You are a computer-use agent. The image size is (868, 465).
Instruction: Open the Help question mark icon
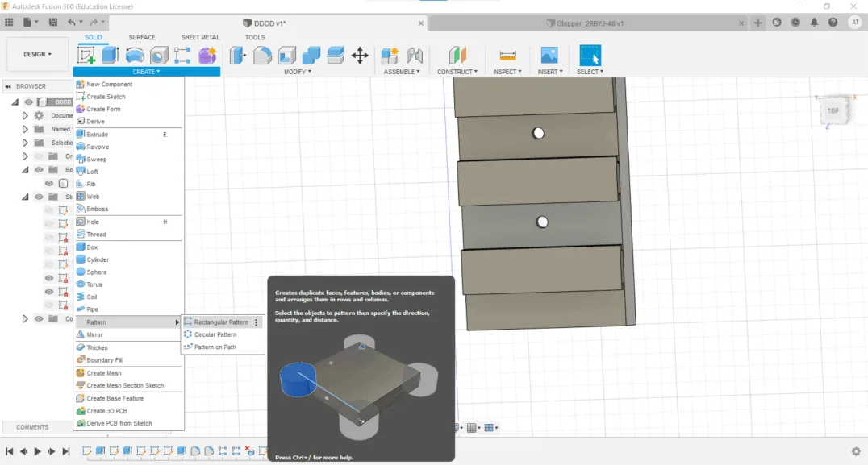(833, 23)
